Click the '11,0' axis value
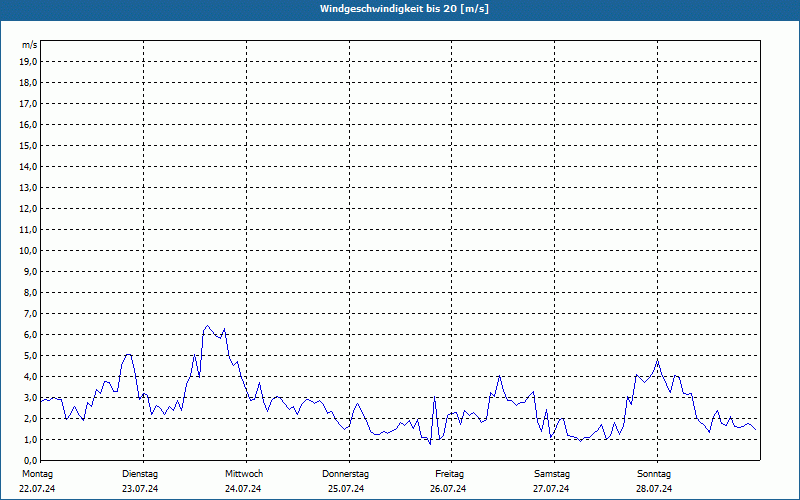Viewport: 800px width, 500px height. 29,230
